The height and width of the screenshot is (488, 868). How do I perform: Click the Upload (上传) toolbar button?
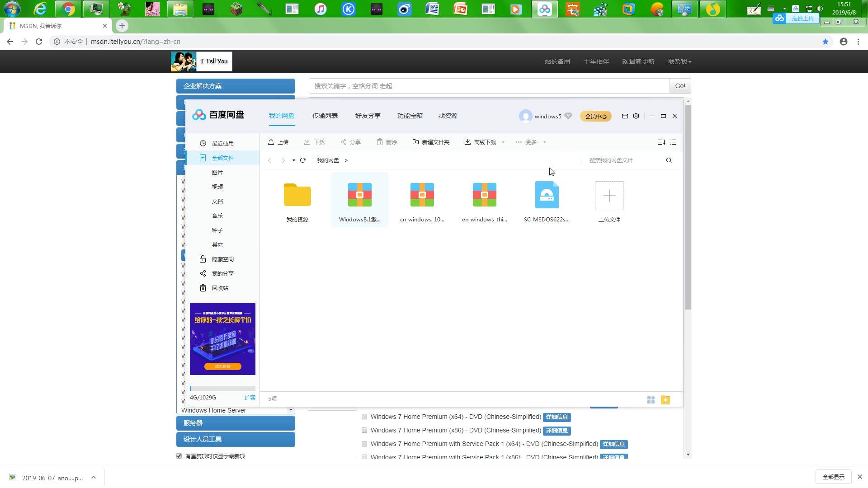278,142
